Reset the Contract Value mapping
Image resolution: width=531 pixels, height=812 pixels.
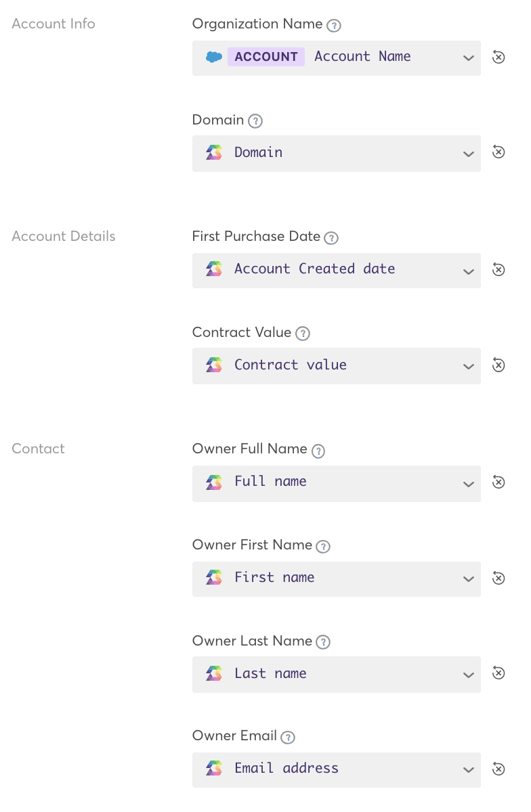pos(498,365)
